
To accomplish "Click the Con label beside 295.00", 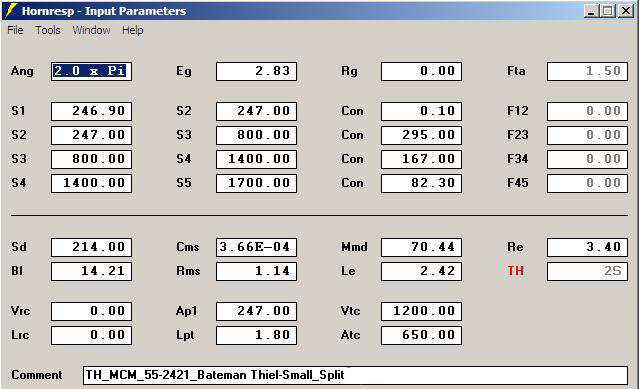I will pyautogui.click(x=352, y=135).
